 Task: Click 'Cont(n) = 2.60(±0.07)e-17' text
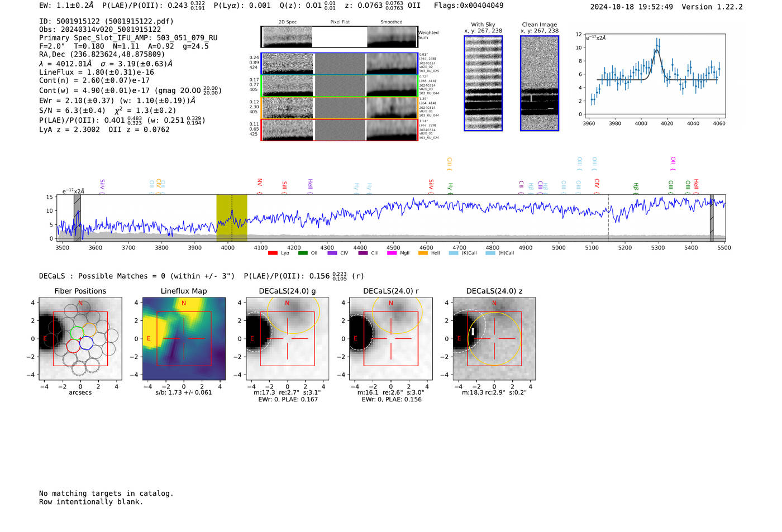click(94, 80)
